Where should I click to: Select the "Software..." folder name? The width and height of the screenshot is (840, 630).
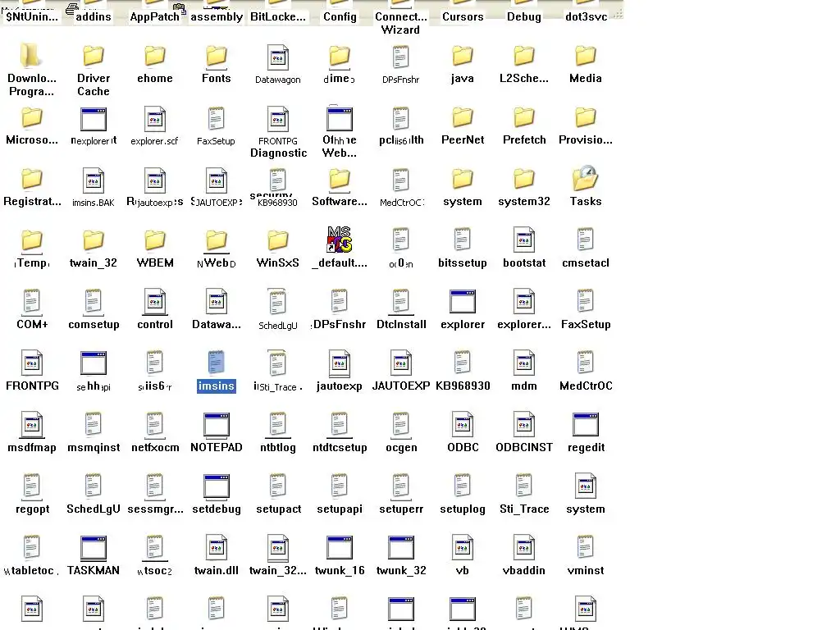[340, 202]
